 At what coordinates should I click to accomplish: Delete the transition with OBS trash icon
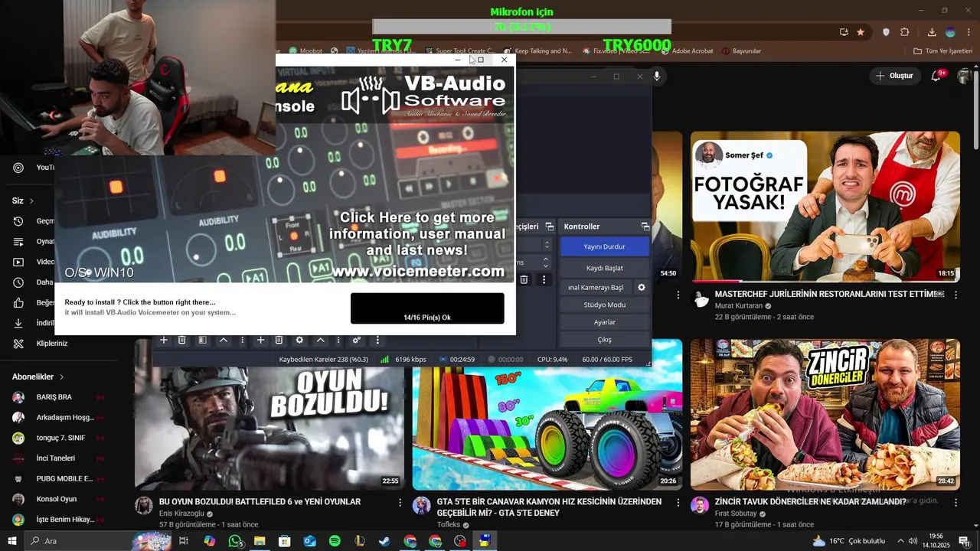(524, 280)
